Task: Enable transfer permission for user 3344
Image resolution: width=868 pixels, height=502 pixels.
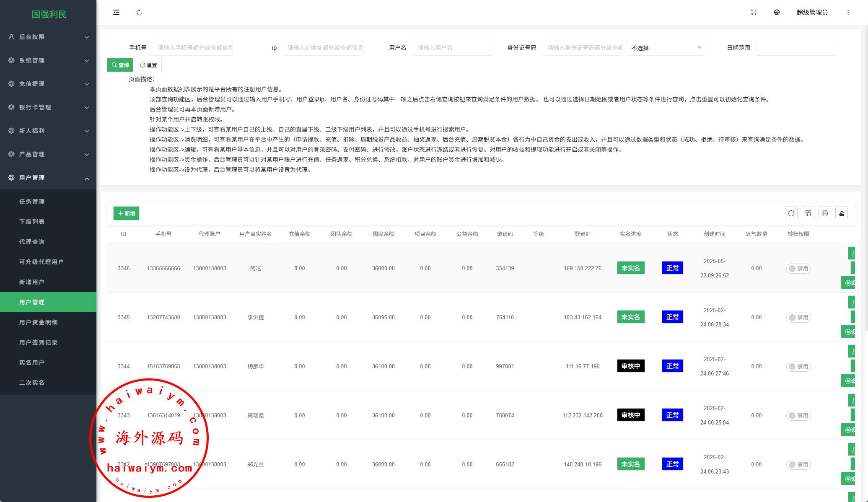Action: pos(798,367)
